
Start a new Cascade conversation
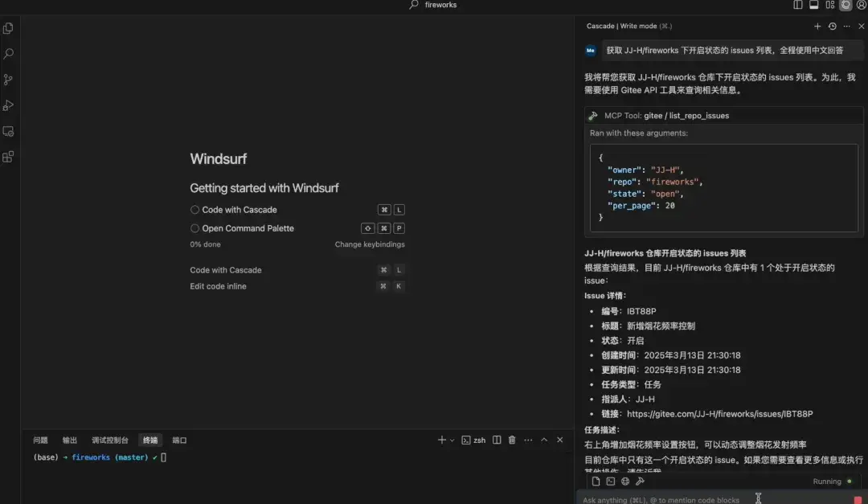pyautogui.click(x=817, y=26)
